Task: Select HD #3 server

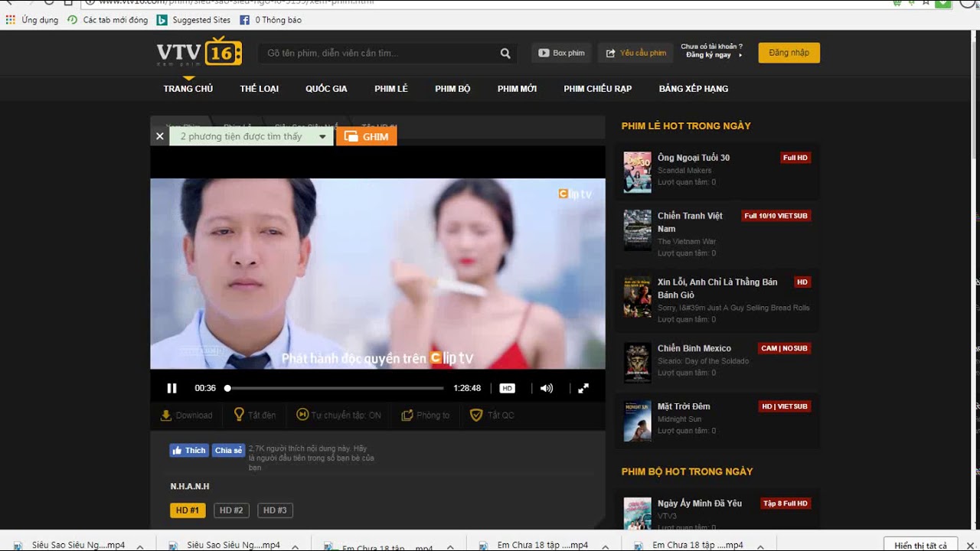Action: (275, 510)
